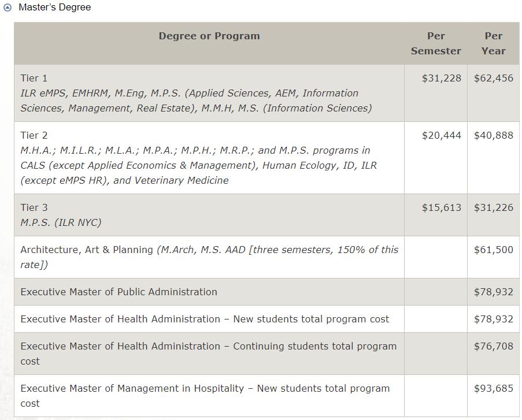This screenshot has width=522, height=420.
Task: Click the Master's Degree heading text
Action: [55, 8]
